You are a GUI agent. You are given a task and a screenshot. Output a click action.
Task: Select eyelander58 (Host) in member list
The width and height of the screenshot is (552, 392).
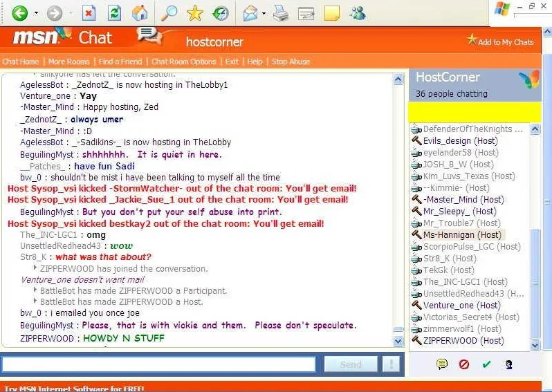[x=461, y=153]
